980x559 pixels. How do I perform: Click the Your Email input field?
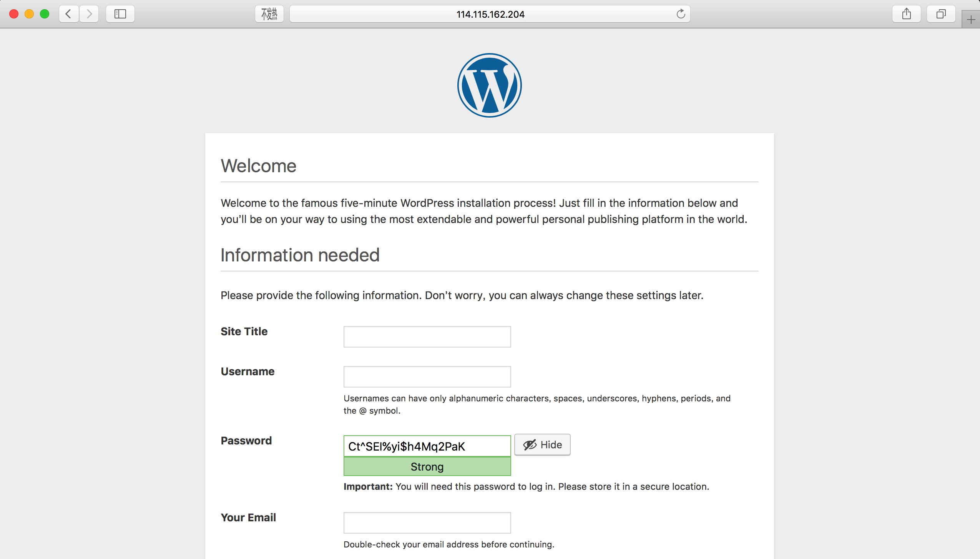coord(427,523)
